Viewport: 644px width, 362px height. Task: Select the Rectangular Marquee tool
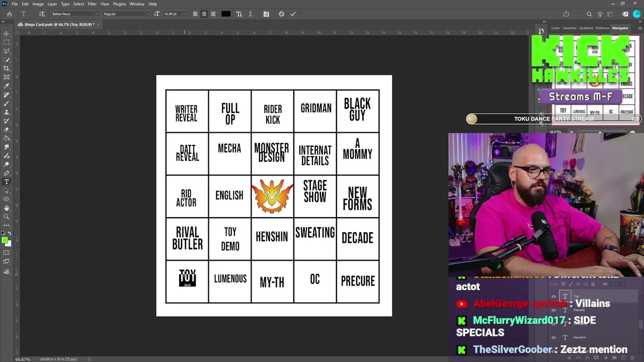(7, 42)
